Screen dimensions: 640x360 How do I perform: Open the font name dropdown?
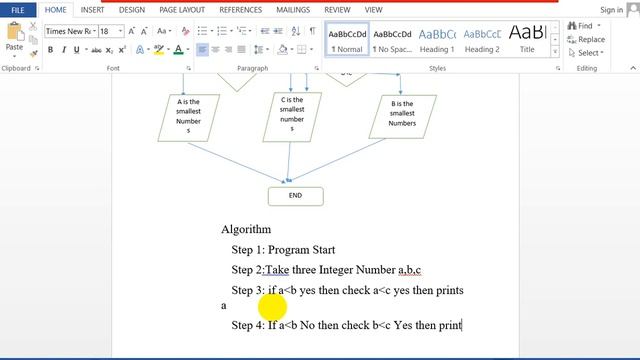pyautogui.click(x=94, y=31)
